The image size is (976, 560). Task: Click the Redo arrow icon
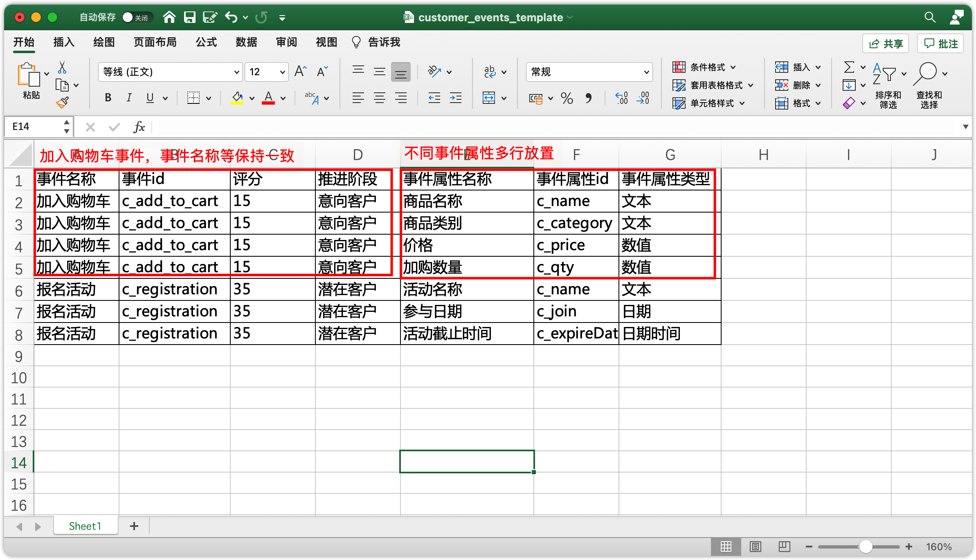(261, 17)
